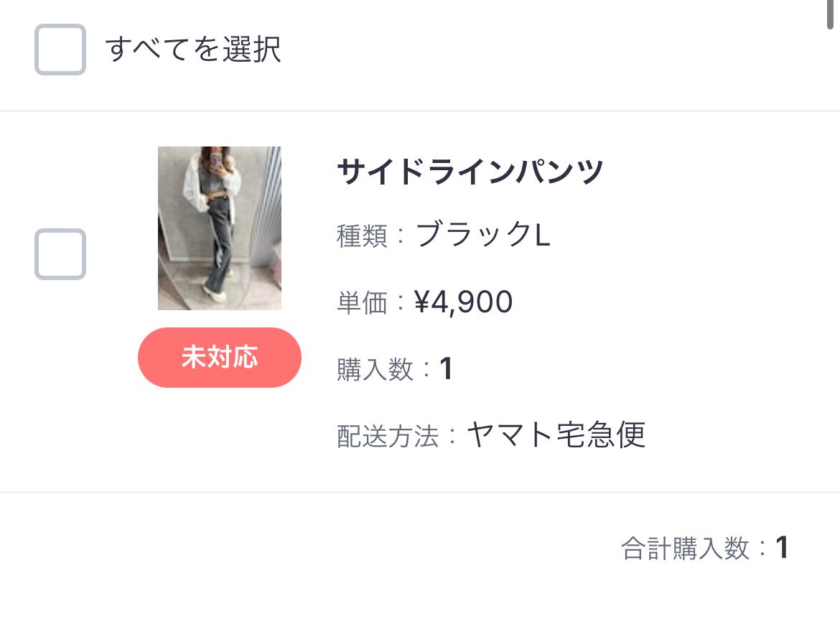Tick the サイドラインパンツ item checkbox

point(60,254)
